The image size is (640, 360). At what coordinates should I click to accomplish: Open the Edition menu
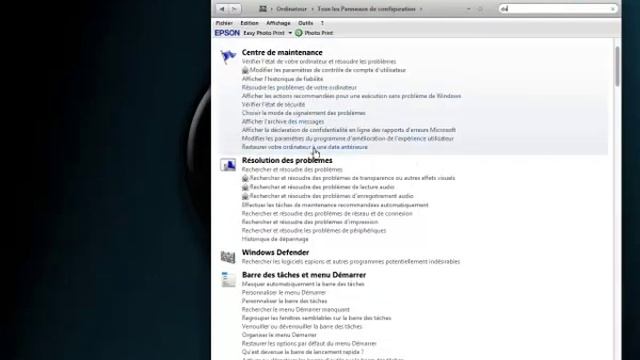[249, 23]
